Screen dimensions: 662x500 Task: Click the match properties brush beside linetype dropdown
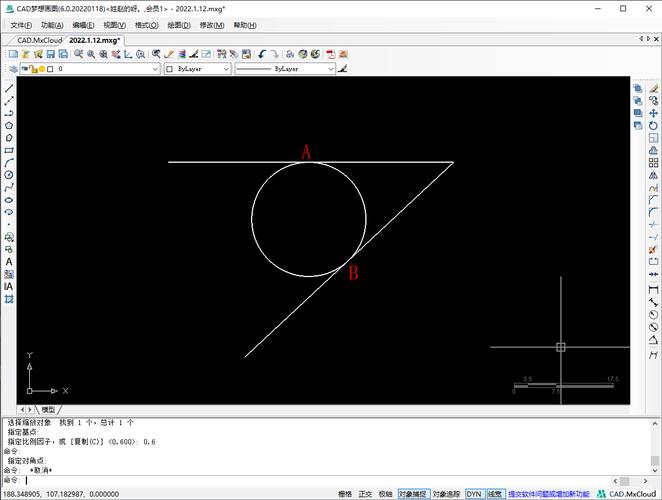342,68
